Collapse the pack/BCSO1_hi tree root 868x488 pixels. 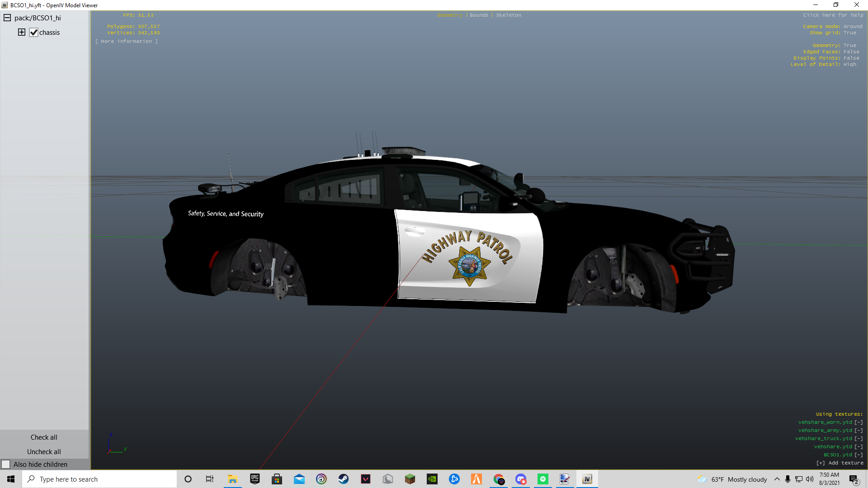pyautogui.click(x=7, y=18)
